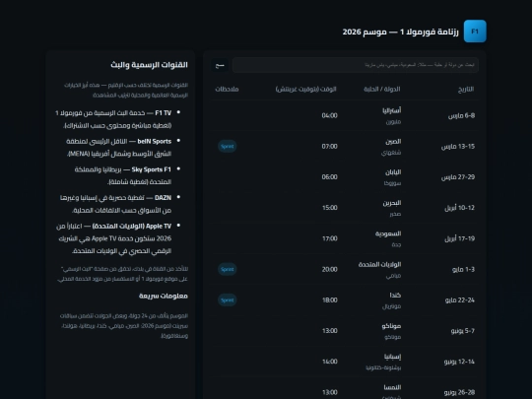Select the موناكو country name in bold

tap(391, 326)
